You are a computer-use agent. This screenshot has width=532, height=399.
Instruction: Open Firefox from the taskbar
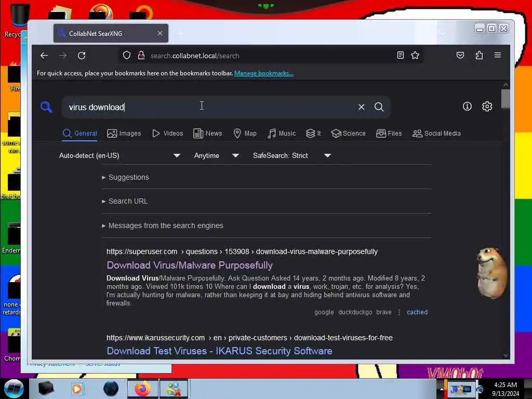[x=143, y=389]
